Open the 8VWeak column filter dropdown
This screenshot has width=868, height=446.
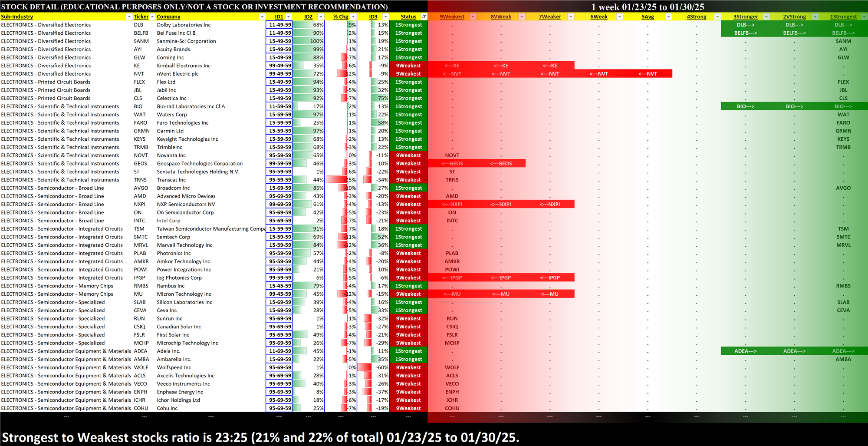tap(522, 17)
